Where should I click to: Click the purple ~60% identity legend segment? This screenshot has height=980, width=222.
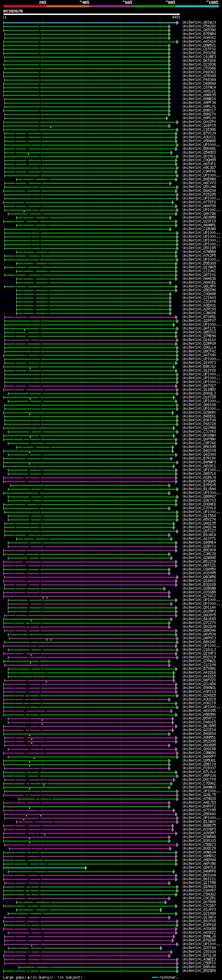(111, 6)
